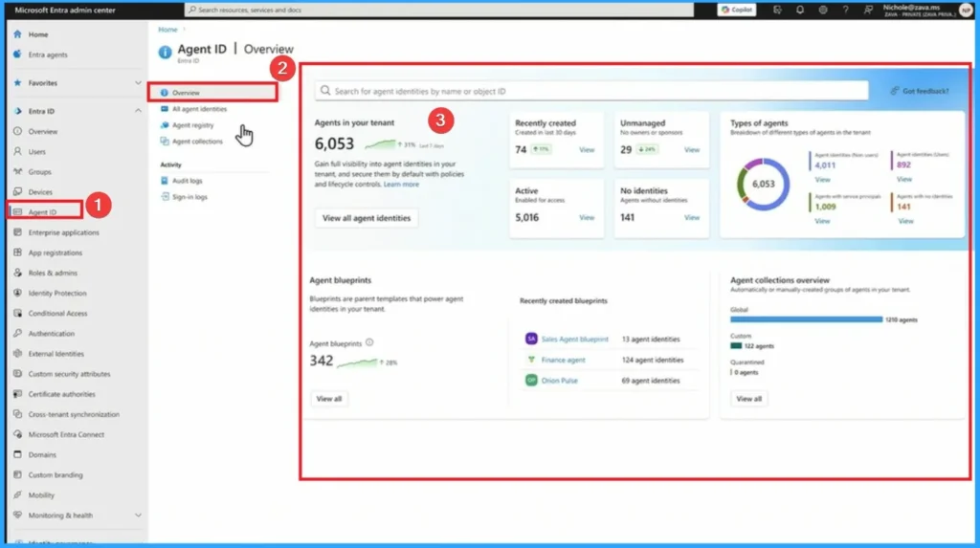Click View all in Agent collections overview

tap(748, 399)
